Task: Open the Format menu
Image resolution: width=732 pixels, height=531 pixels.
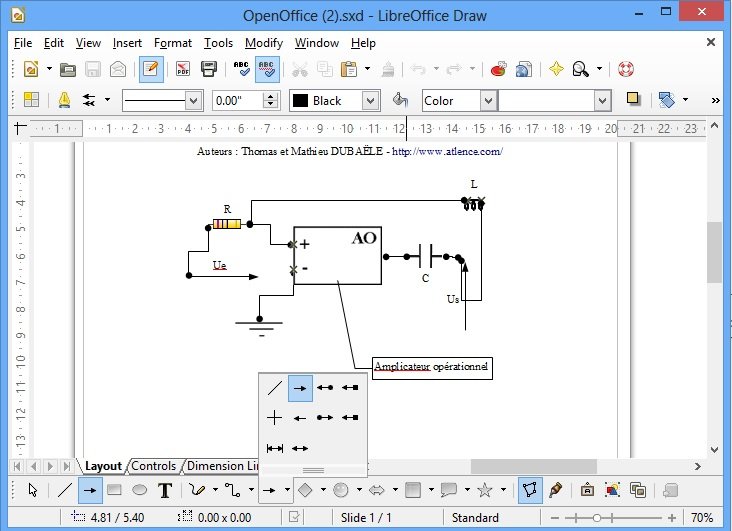Action: (x=173, y=43)
